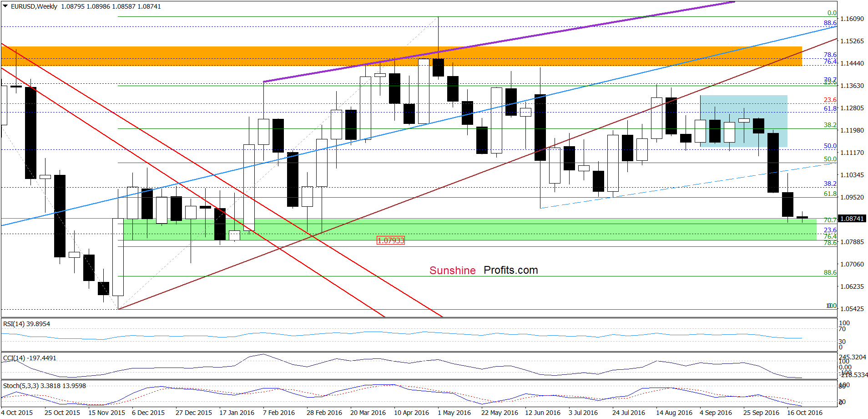This screenshot has width=868, height=419.
Task: Select the CCI(14) -197.4491 indicator label
Action: tap(30, 358)
